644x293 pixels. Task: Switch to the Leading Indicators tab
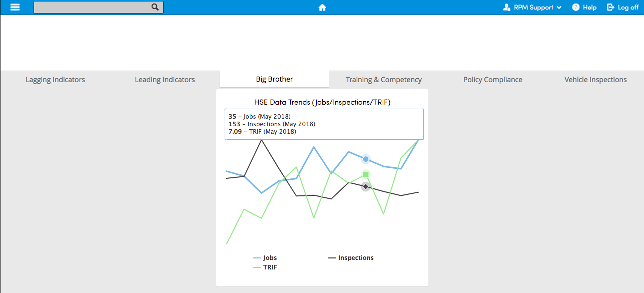[x=165, y=79]
